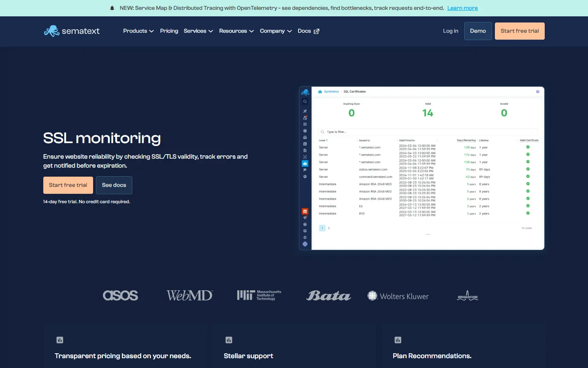This screenshot has height=368, width=588.
Task: Open the Pricing page from the navigation
Action: (169, 31)
